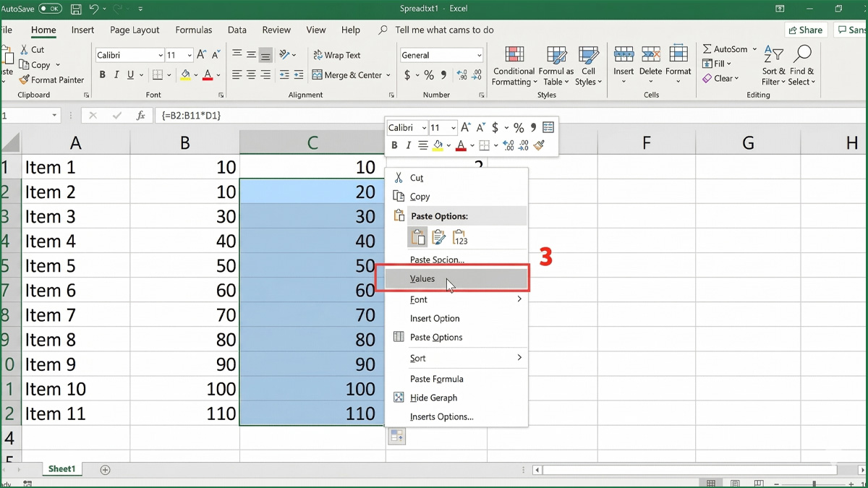Add a new sheet with plus button
Viewport: 868px width, 488px height.
tap(105, 470)
